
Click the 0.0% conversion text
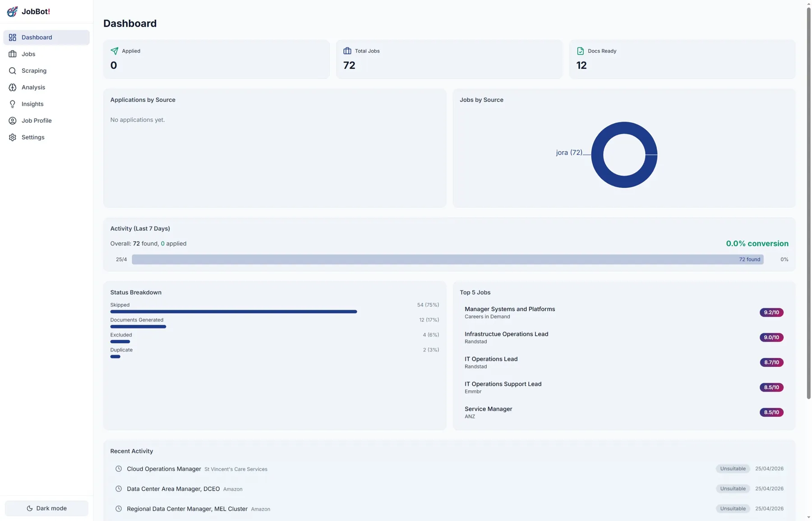[757, 243]
